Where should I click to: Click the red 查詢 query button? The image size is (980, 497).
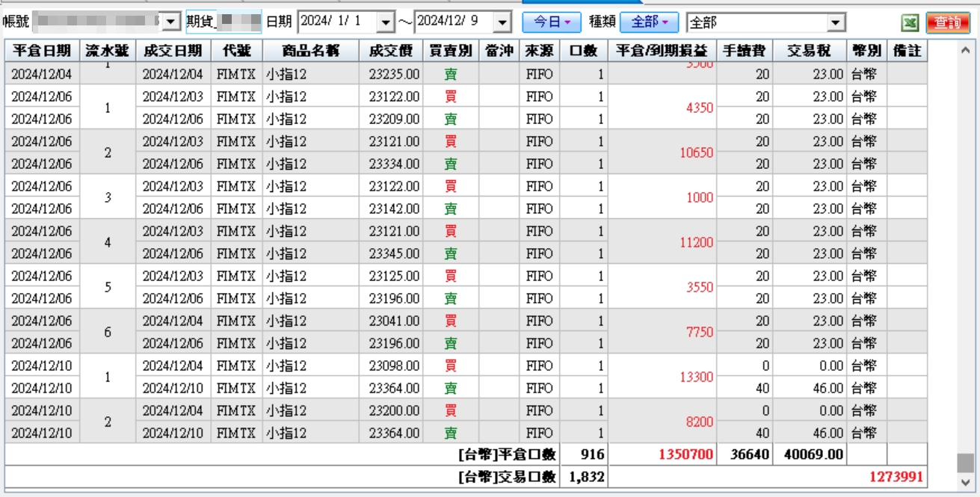click(x=948, y=23)
